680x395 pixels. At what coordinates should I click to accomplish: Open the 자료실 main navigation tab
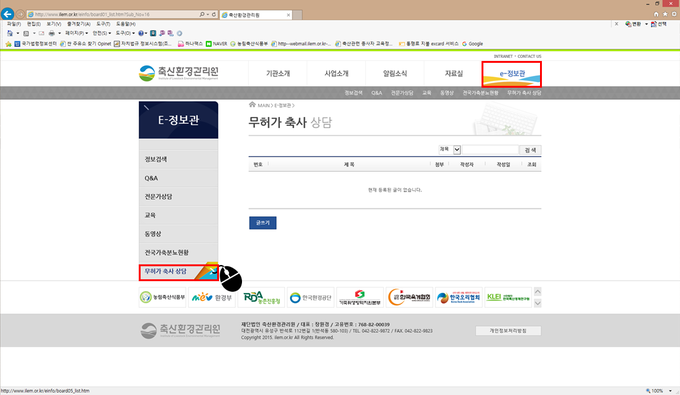(x=453, y=74)
